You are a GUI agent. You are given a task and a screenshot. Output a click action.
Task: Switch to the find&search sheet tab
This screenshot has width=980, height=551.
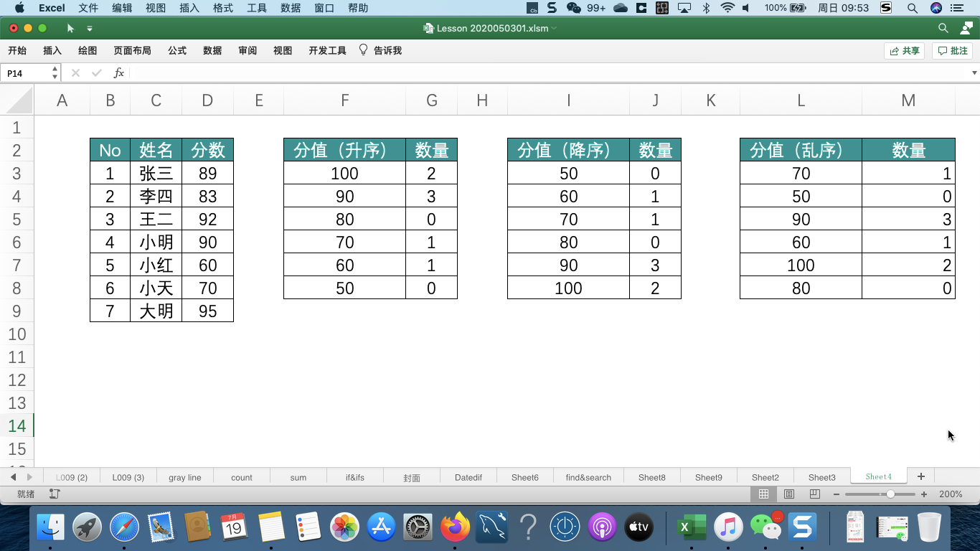click(x=588, y=477)
